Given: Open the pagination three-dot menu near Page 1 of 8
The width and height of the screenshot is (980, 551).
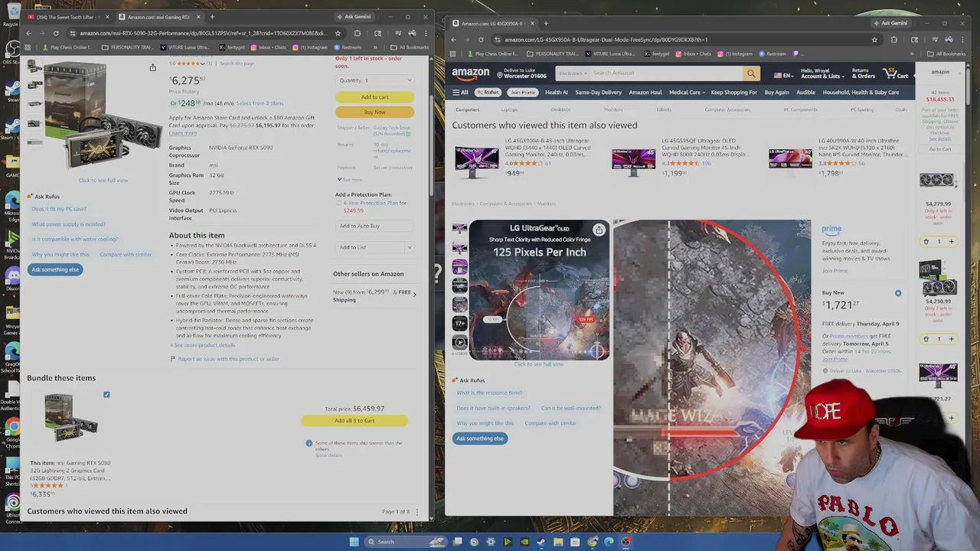Looking at the screenshot, I should [x=417, y=511].
